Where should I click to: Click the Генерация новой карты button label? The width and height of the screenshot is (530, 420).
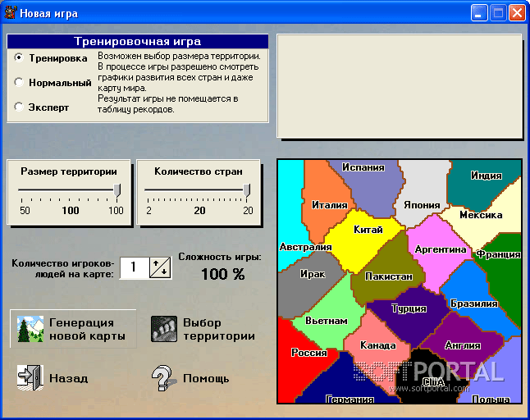87,329
